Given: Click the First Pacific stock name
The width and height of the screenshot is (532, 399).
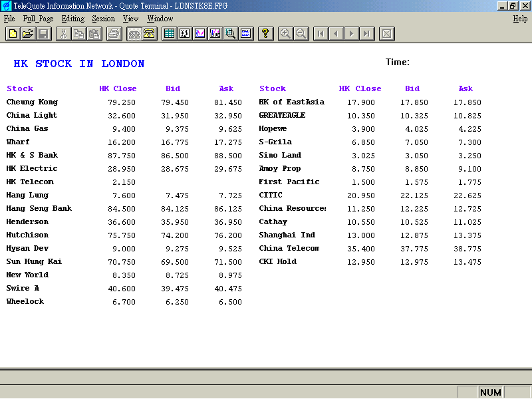Looking at the screenshot, I should (289, 182).
